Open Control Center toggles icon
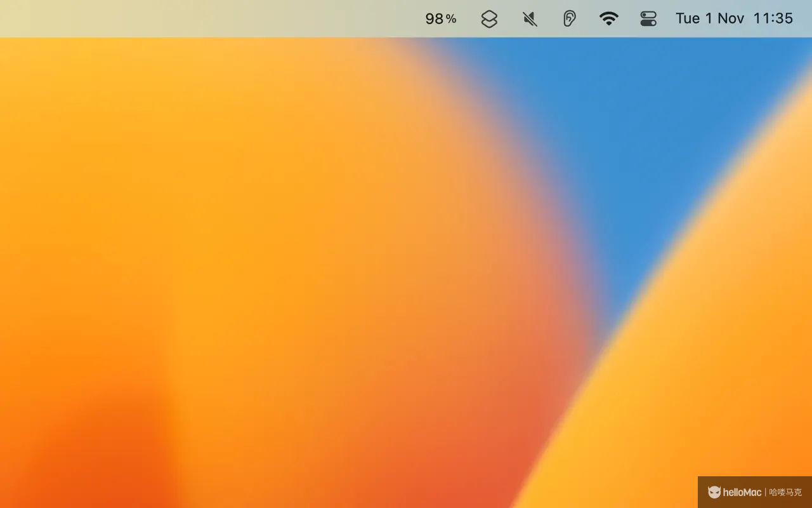Viewport: 812px width, 508px height. coord(648,19)
